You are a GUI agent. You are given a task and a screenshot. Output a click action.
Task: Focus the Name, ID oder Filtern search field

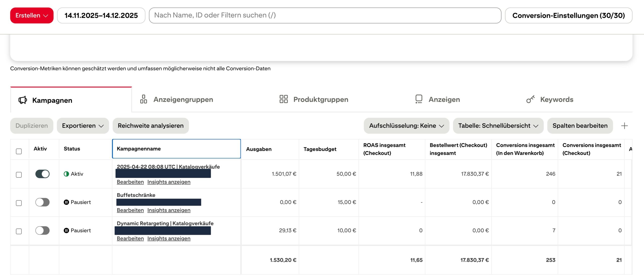(325, 16)
